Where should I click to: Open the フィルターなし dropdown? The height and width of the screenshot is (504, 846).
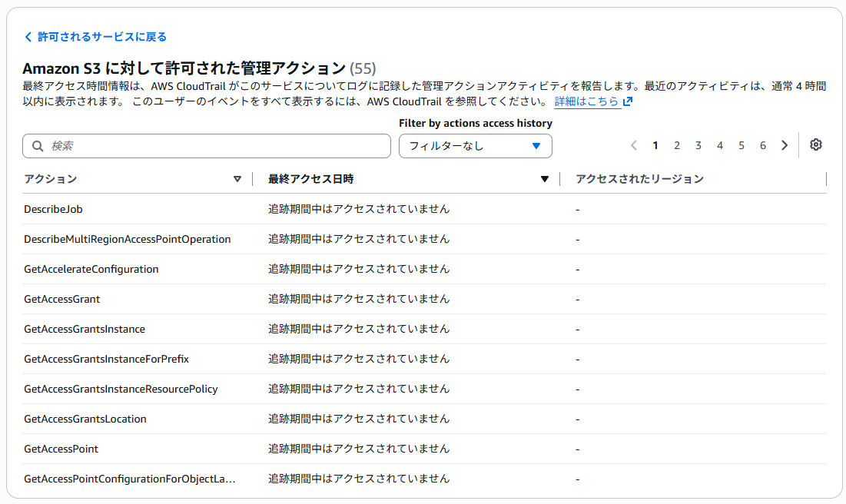pyautogui.click(x=476, y=146)
